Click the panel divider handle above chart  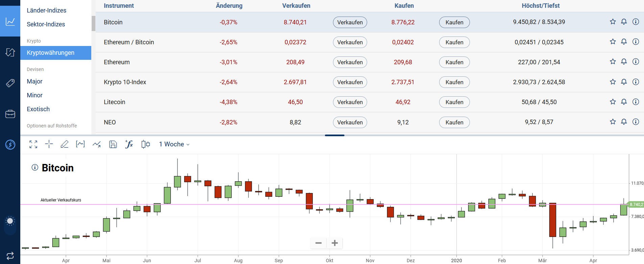(x=335, y=135)
